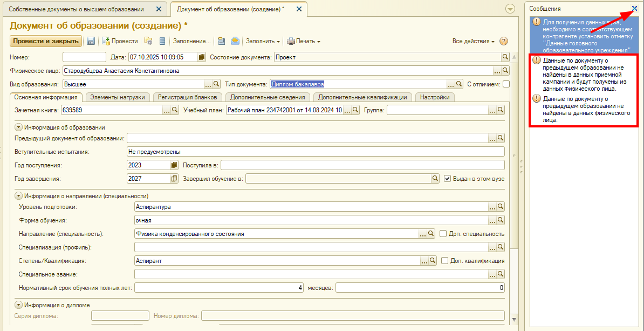The height and width of the screenshot is (331, 644).
Task: Open the Заполнить dropdown menu
Action: click(x=263, y=41)
